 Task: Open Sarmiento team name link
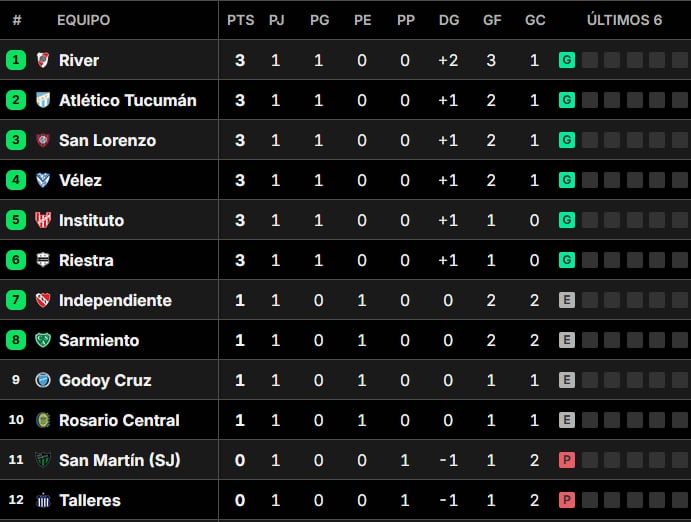pos(99,341)
